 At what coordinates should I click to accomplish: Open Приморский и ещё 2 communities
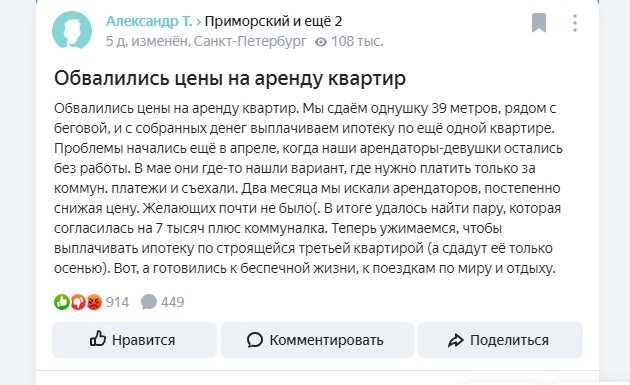tap(273, 21)
